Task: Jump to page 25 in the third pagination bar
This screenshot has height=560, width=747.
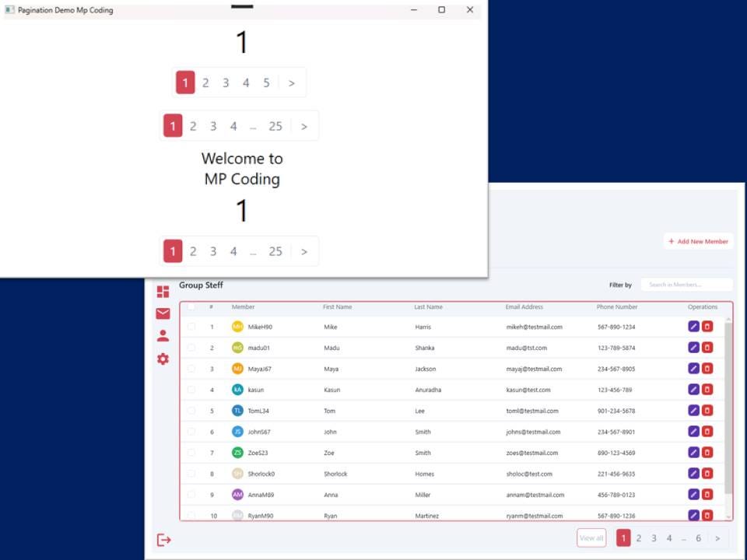Action: (275, 250)
